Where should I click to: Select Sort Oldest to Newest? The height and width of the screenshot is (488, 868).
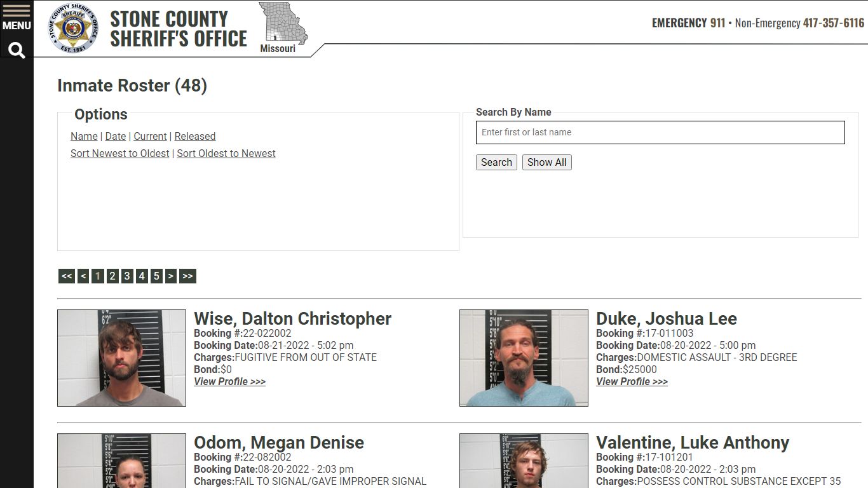[x=226, y=153]
